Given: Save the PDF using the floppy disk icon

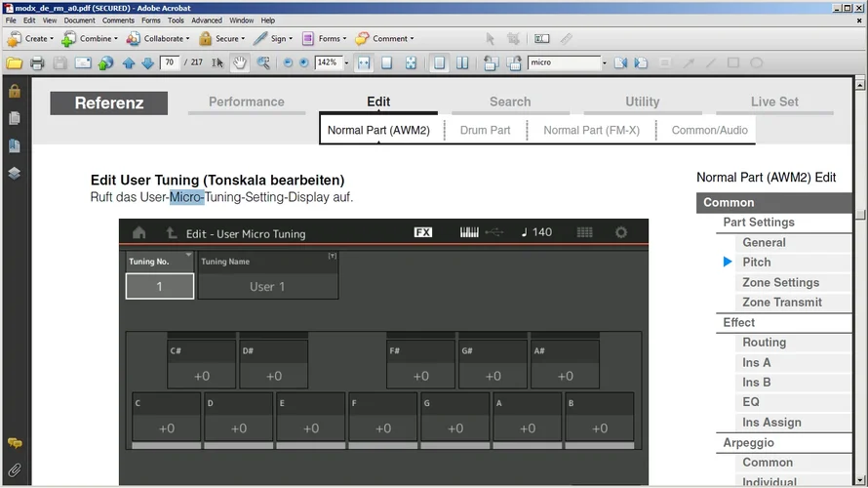Looking at the screenshot, I should (x=59, y=63).
